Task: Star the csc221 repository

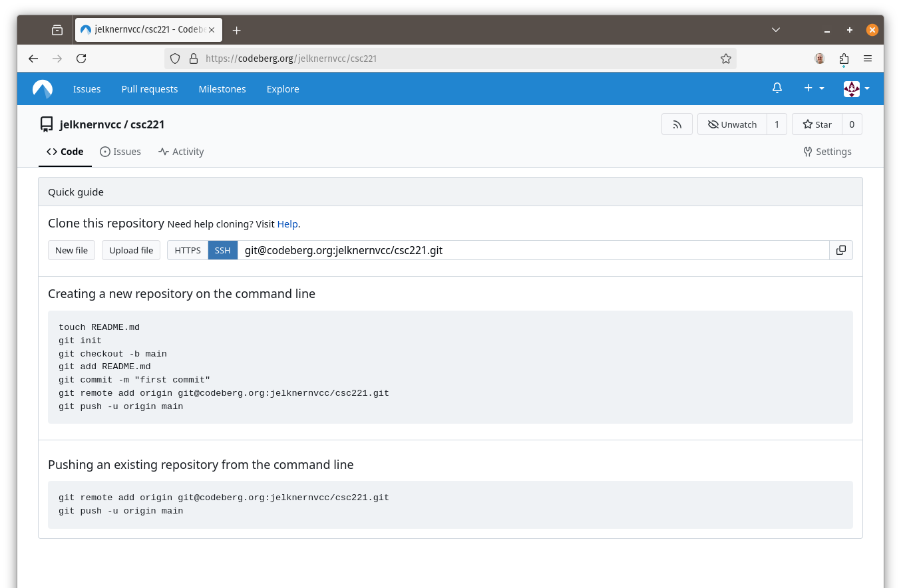Action: point(817,124)
